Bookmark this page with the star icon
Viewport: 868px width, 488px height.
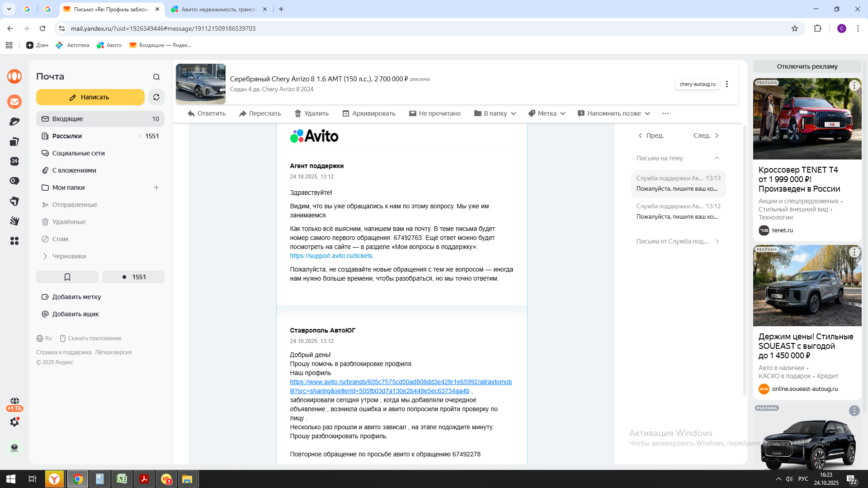(x=795, y=28)
